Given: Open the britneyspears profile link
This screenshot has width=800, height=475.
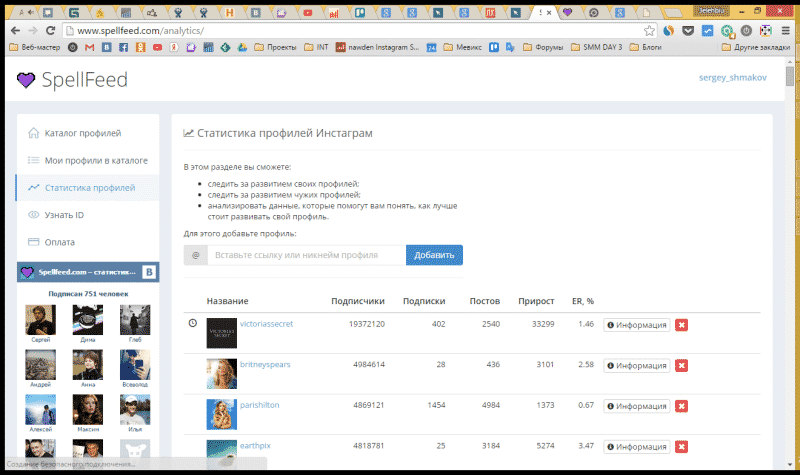Looking at the screenshot, I should tap(265, 364).
